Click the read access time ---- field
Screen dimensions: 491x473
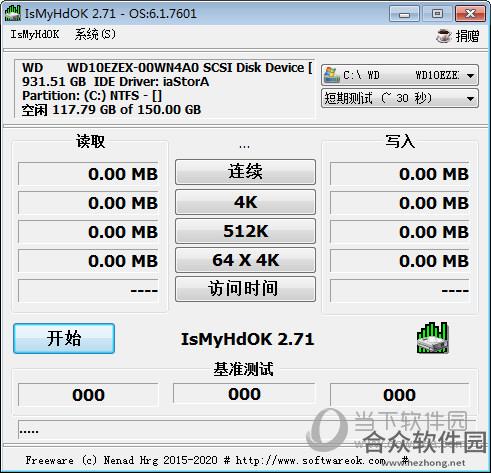pyautogui.click(x=88, y=291)
